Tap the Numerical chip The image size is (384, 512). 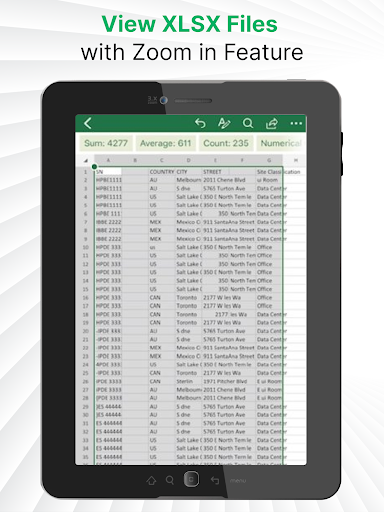pyautogui.click(x=281, y=143)
